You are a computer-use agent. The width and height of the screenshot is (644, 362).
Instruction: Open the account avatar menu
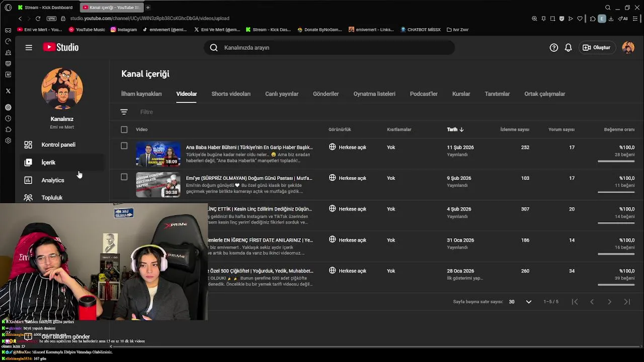pyautogui.click(x=628, y=47)
